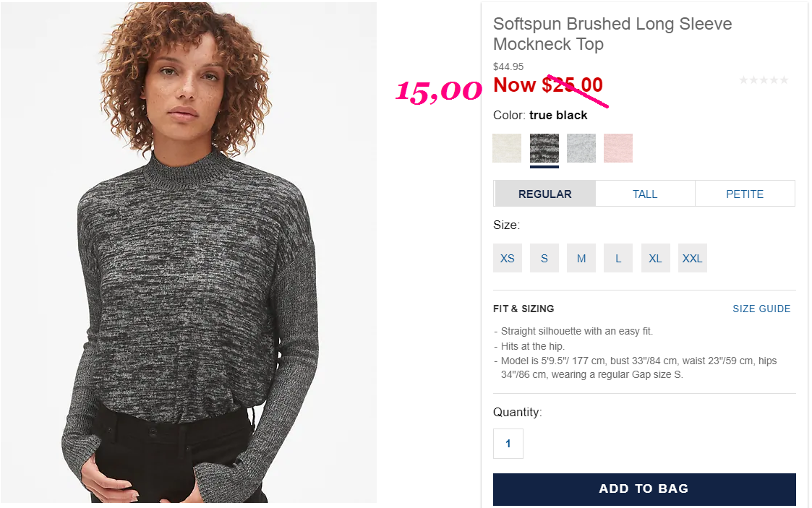The image size is (812, 508).
Task: Select size XXL
Action: 693,258
